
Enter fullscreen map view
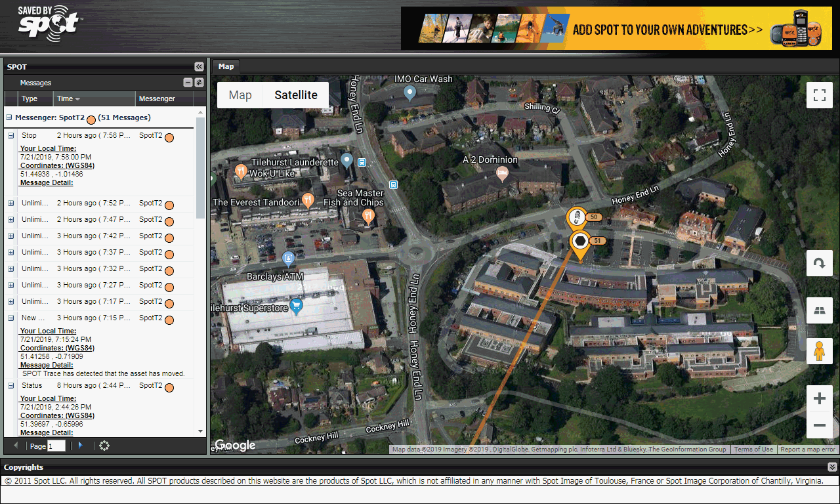coord(819,95)
